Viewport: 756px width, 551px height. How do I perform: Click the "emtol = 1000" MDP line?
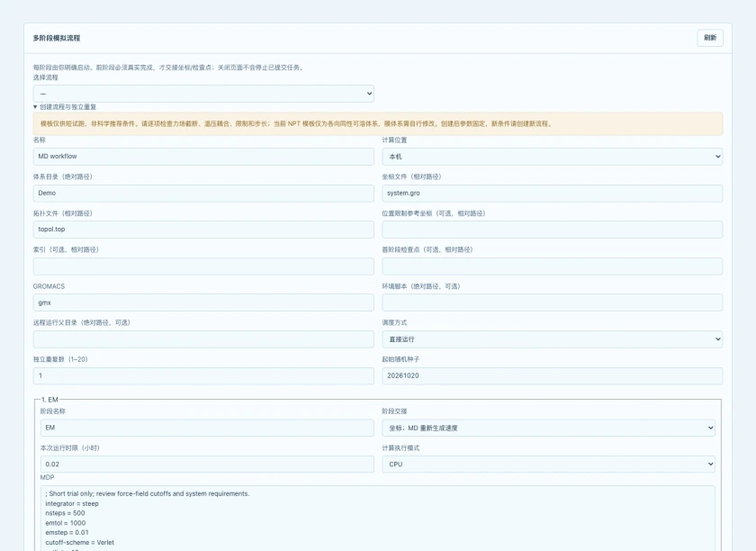coord(66,523)
